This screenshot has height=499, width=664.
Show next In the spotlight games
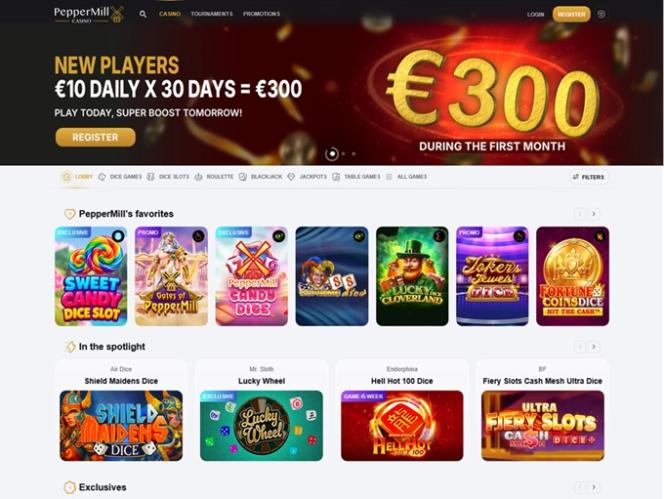(594, 347)
